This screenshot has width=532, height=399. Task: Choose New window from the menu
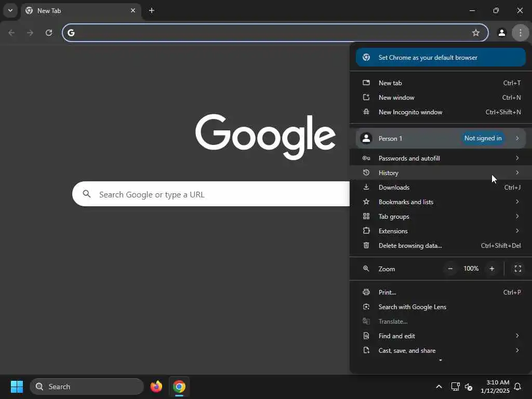coord(441,97)
